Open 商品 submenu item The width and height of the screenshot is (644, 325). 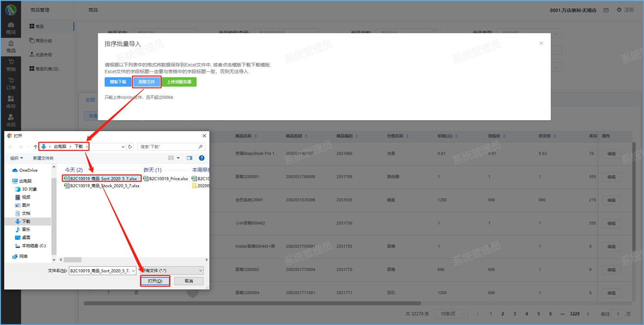[37, 27]
